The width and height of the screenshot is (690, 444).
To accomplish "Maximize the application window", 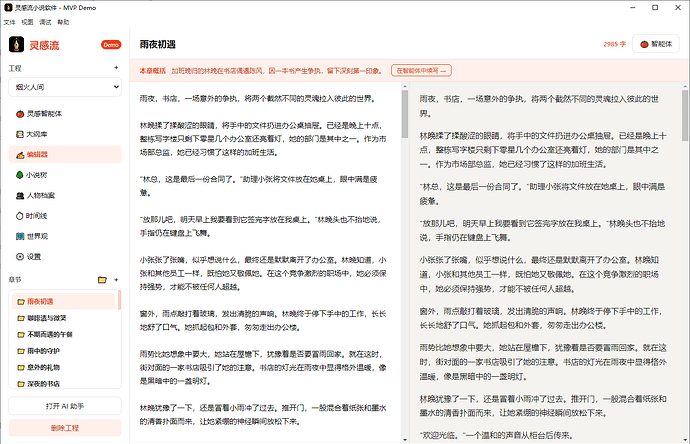I will [x=655, y=7].
